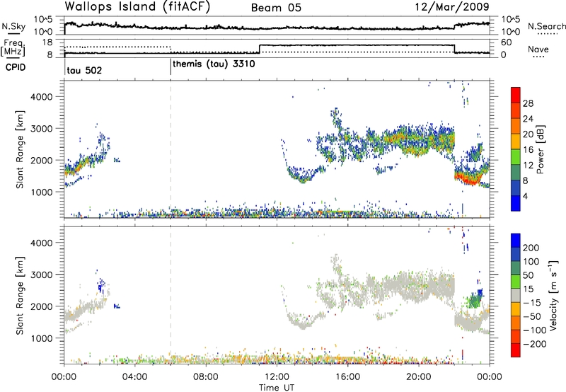Screen dimensions: 566x392
Task: Pick the blue bottom segment of the power colorbar
Action: tap(516, 203)
